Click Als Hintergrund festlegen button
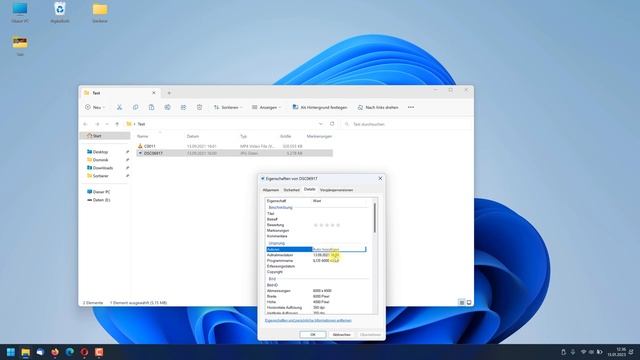640x360 pixels. [320, 107]
